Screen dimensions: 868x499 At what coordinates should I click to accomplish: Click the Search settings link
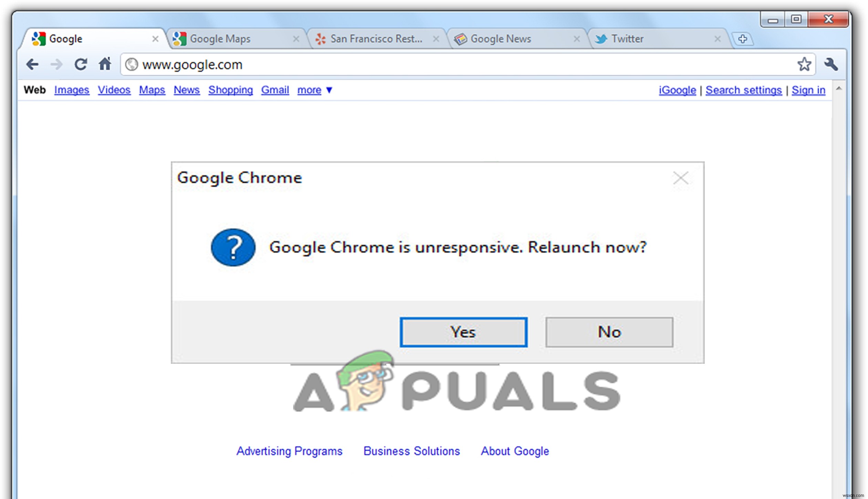pyautogui.click(x=744, y=89)
